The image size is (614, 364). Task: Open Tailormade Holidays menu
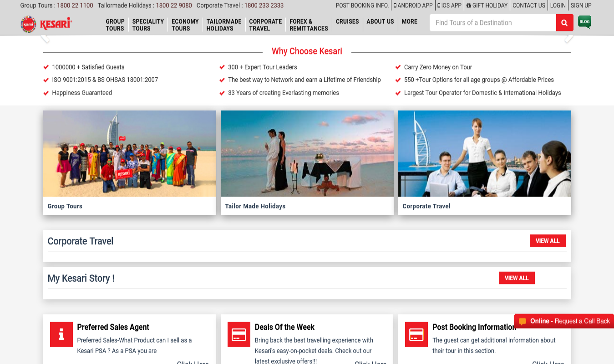[224, 25]
